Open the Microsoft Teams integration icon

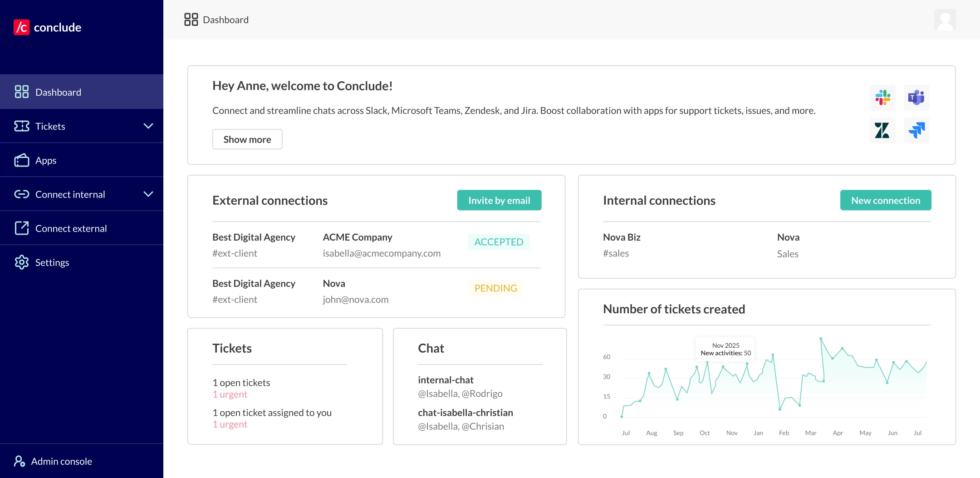pyautogui.click(x=916, y=98)
